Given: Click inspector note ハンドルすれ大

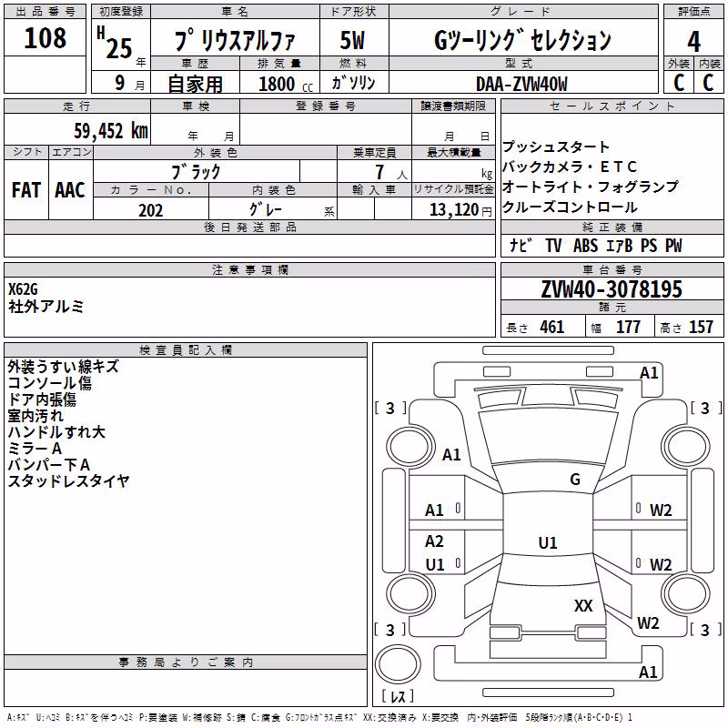Looking at the screenshot, I should [x=56, y=432].
